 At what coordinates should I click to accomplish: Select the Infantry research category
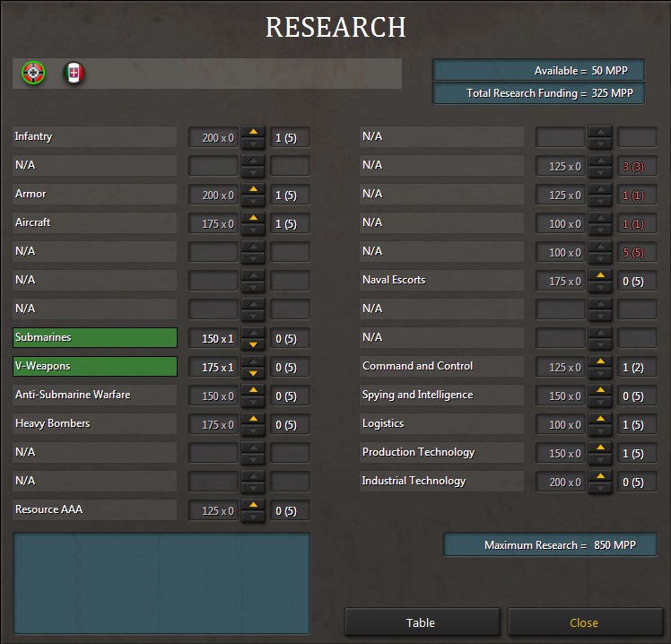[94, 137]
